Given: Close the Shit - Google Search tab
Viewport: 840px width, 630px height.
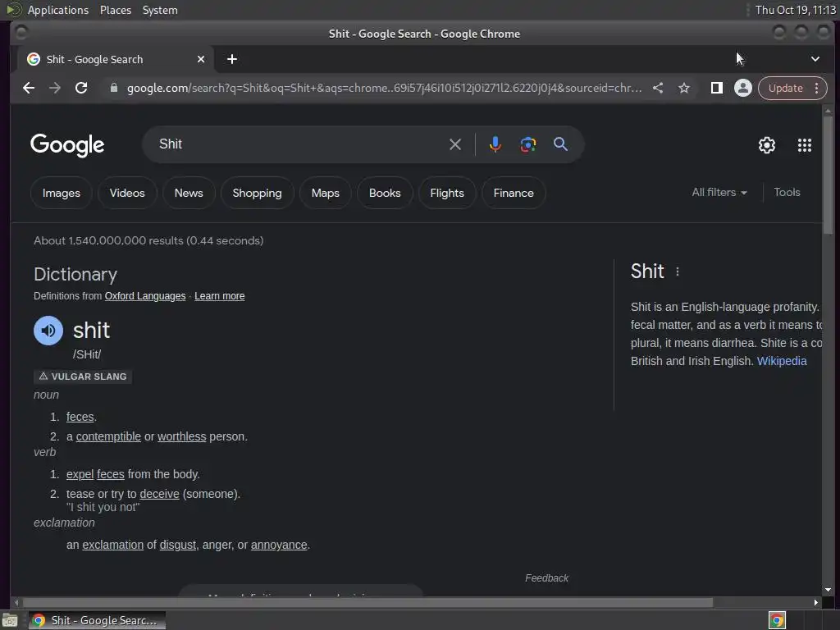Looking at the screenshot, I should click(201, 59).
